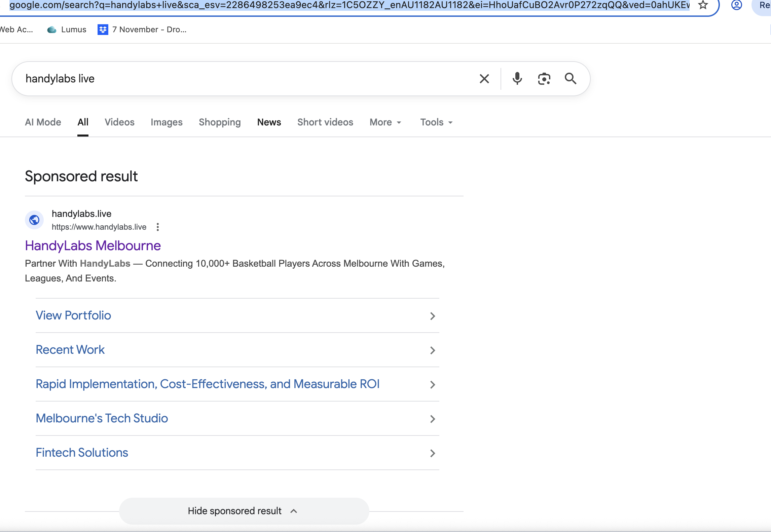Clear the search query with the X icon
The image size is (771, 532).
coord(484,79)
